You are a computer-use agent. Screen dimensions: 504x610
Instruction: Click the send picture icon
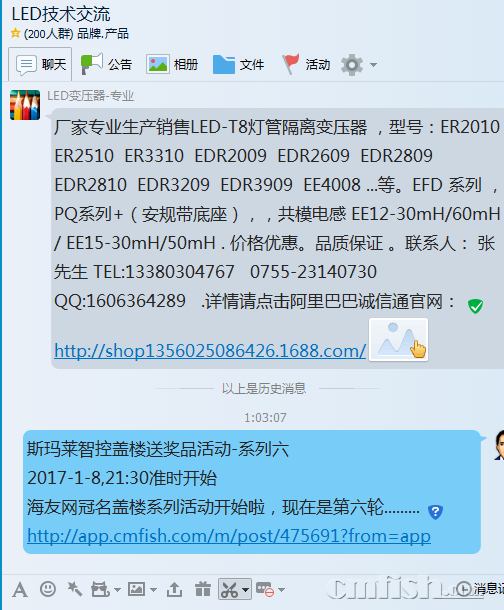(x=136, y=589)
